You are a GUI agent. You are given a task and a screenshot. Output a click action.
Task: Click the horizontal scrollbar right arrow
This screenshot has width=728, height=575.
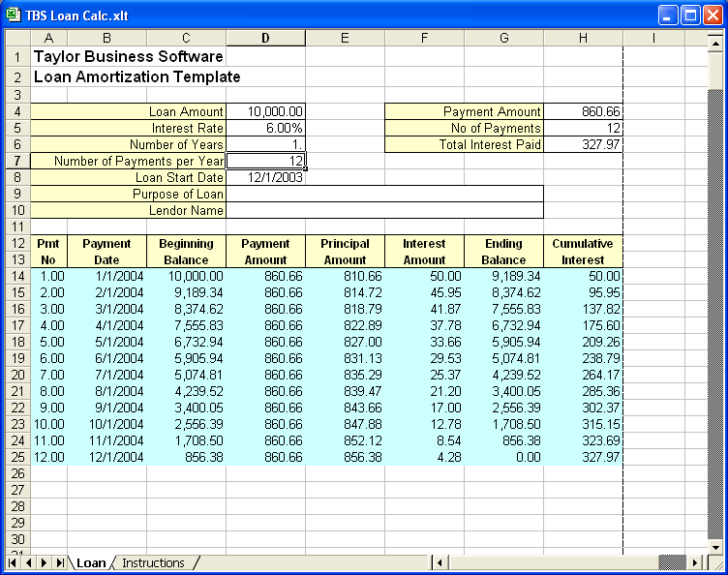tap(694, 562)
